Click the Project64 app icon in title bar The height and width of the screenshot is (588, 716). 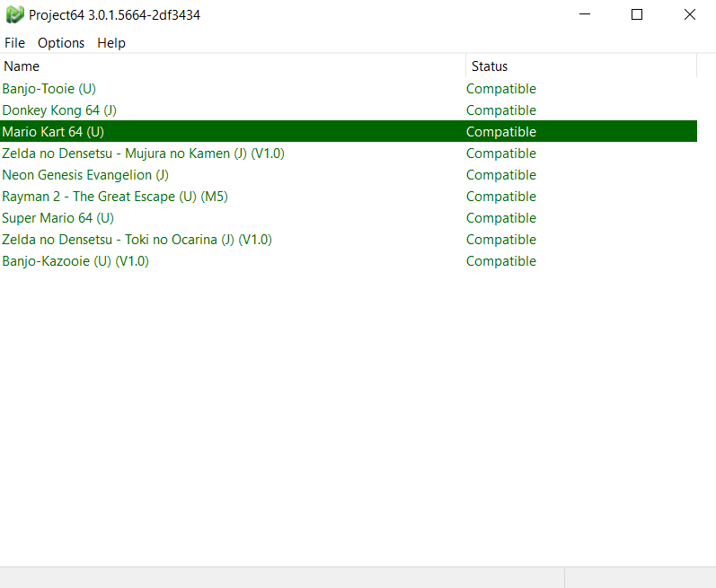point(14,14)
